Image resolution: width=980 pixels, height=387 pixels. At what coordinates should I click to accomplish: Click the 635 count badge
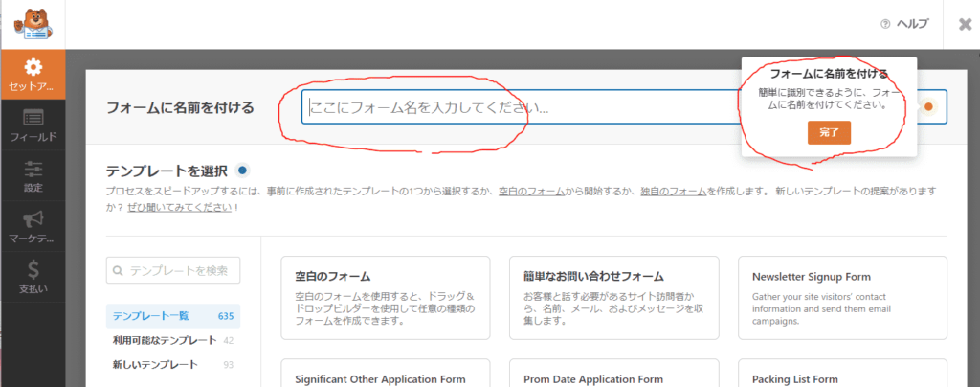tap(226, 316)
